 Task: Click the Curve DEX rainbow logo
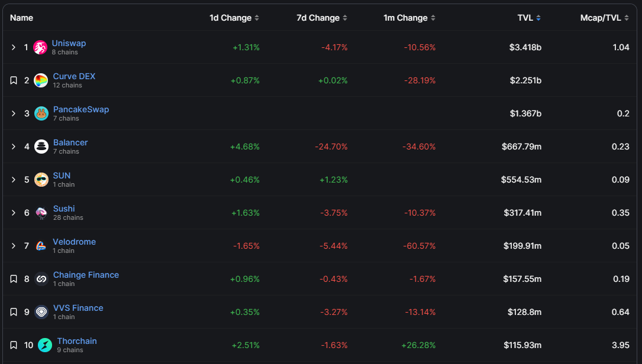click(41, 80)
